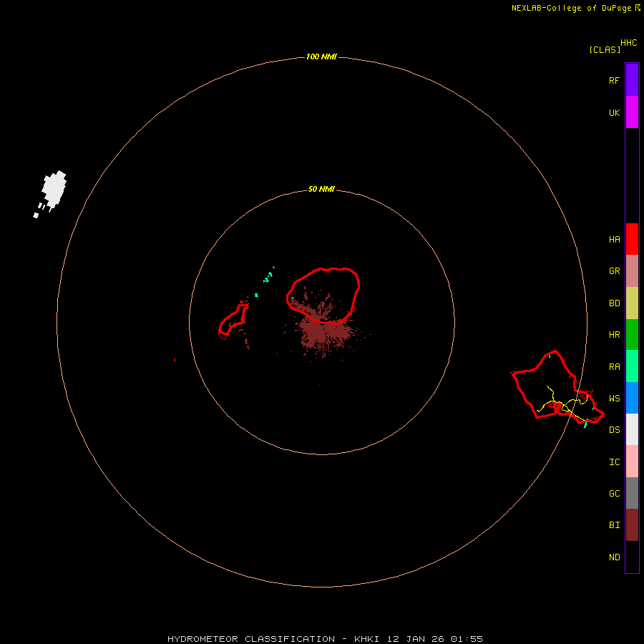Screen dimensions: 644x644
Task: Click the eastern island with yellow roads
Action: point(557,388)
